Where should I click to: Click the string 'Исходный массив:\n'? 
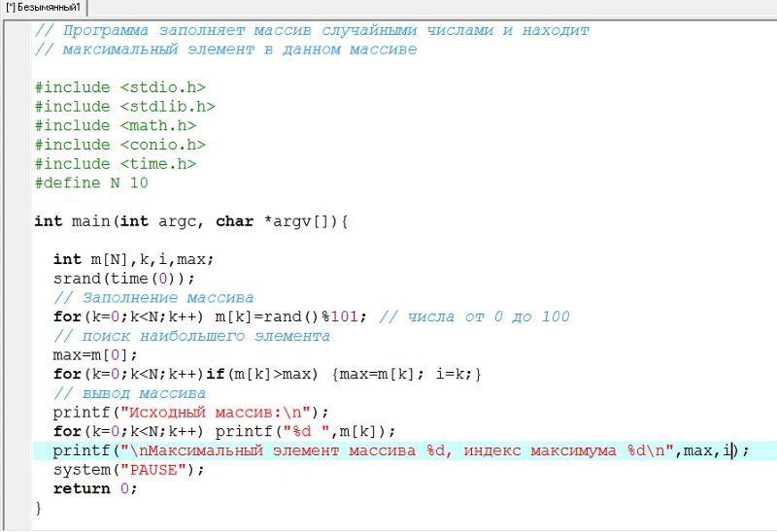coord(215,413)
